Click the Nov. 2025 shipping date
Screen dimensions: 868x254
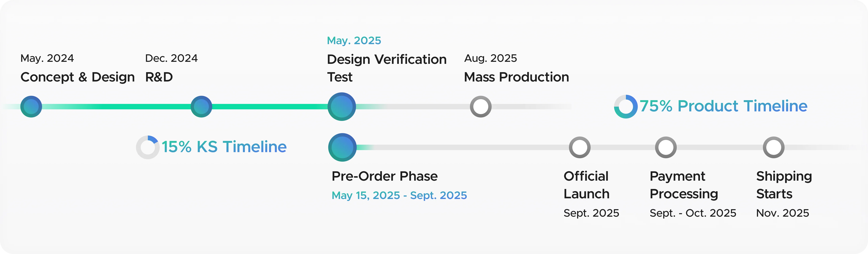(782, 213)
